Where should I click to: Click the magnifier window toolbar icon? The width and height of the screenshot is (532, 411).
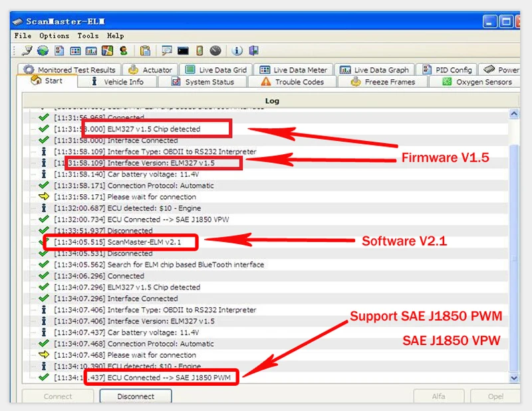pyautogui.click(x=167, y=51)
